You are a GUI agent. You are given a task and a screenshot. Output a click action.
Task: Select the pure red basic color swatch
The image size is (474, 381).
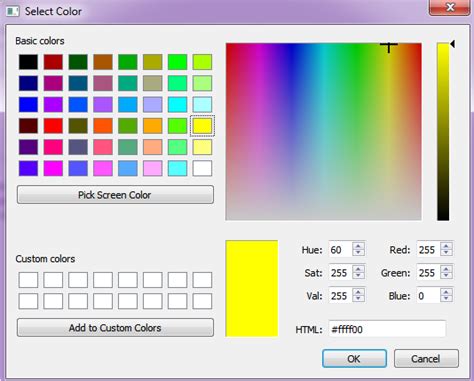click(x=53, y=126)
